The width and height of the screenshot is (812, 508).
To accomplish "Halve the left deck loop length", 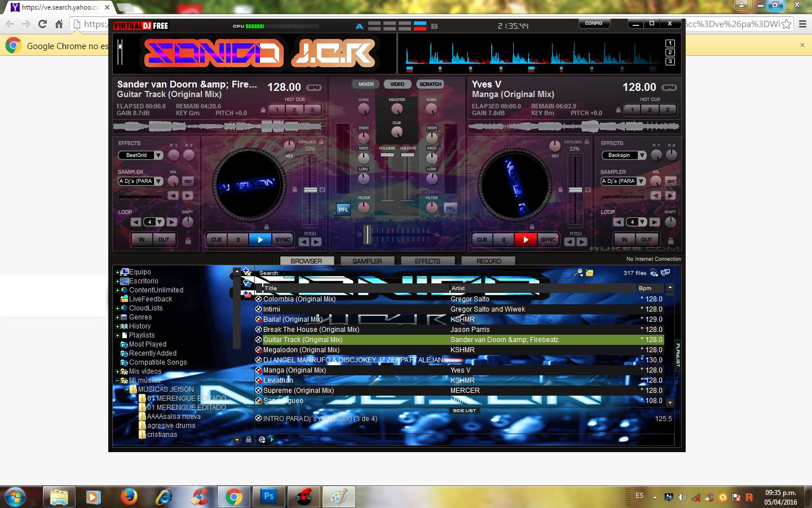I will point(136,222).
